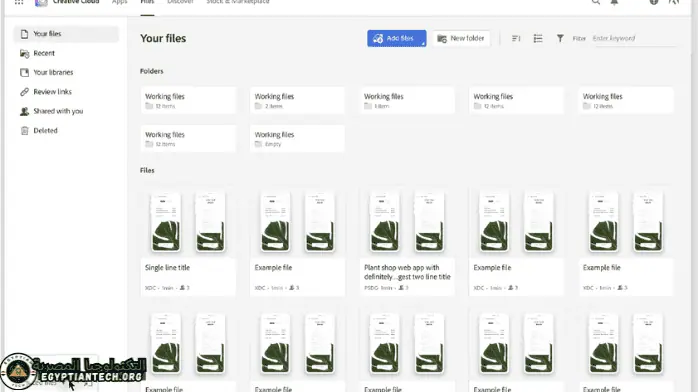Viewport: 698px width, 392px height.
Task: Open notifications bell icon
Action: click(x=614, y=2)
